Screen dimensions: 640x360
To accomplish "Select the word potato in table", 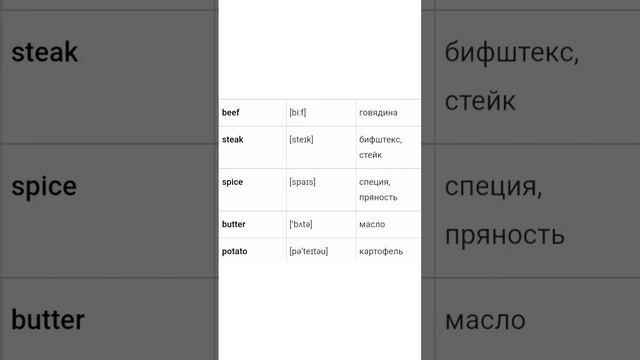I will [235, 251].
